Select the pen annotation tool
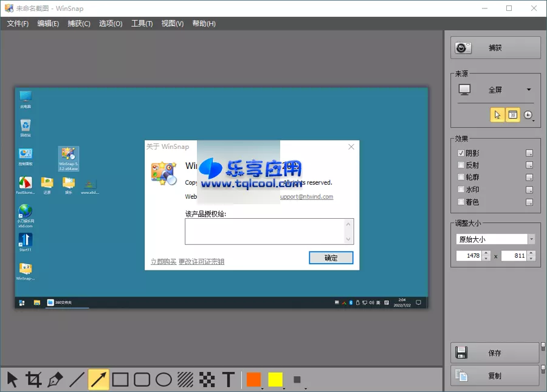547x392 pixels. (55, 379)
